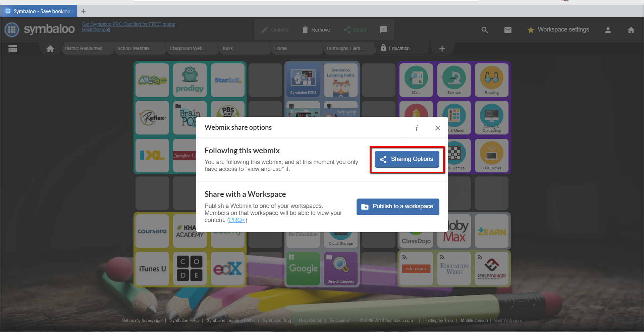Viewport: 644px width, 332px height.
Task: Open the IXL tile
Action: (152, 156)
